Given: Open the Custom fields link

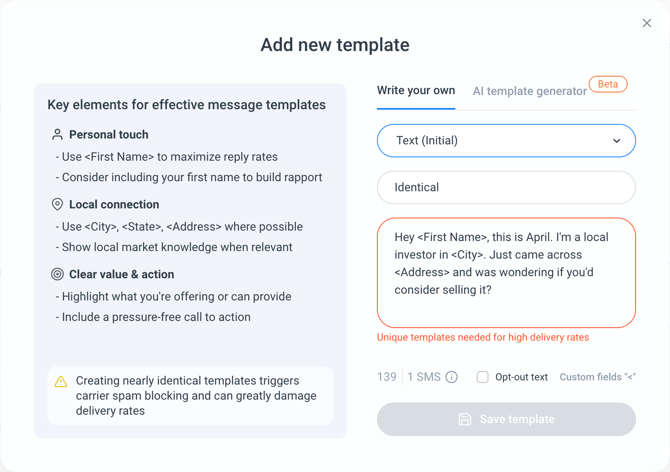Looking at the screenshot, I should pos(597,377).
